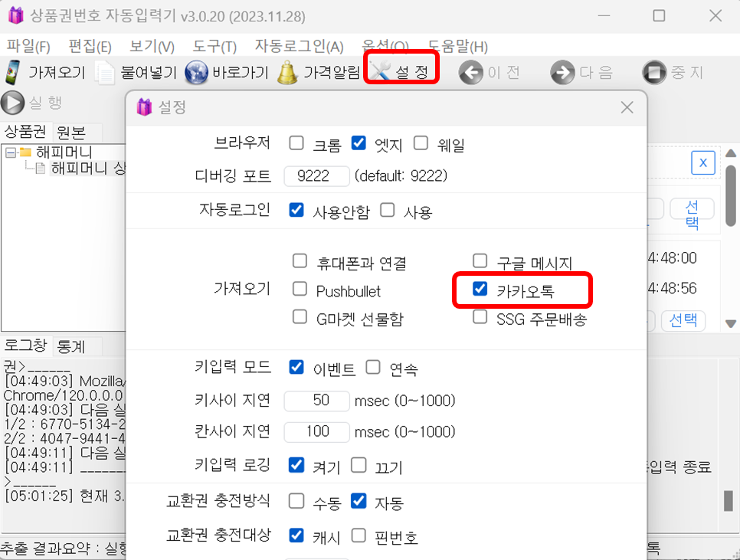Click log line 2/2 : 4047-9441-4

point(64,438)
